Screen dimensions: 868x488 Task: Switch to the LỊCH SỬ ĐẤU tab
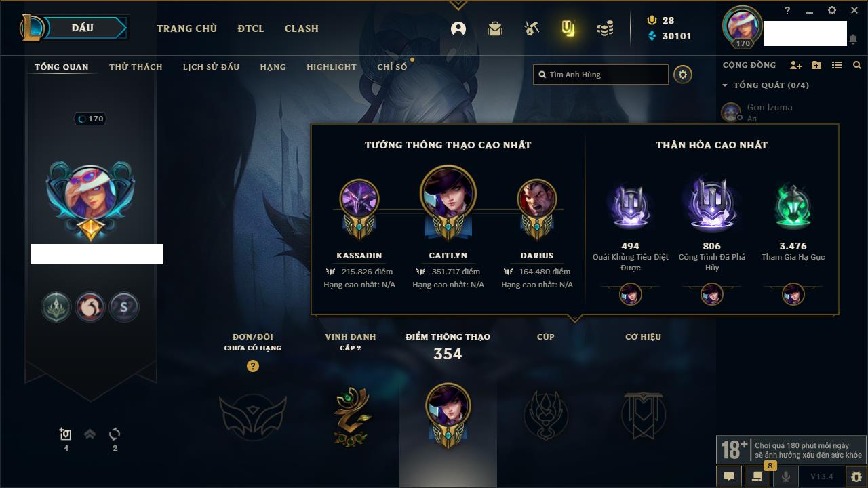[211, 67]
